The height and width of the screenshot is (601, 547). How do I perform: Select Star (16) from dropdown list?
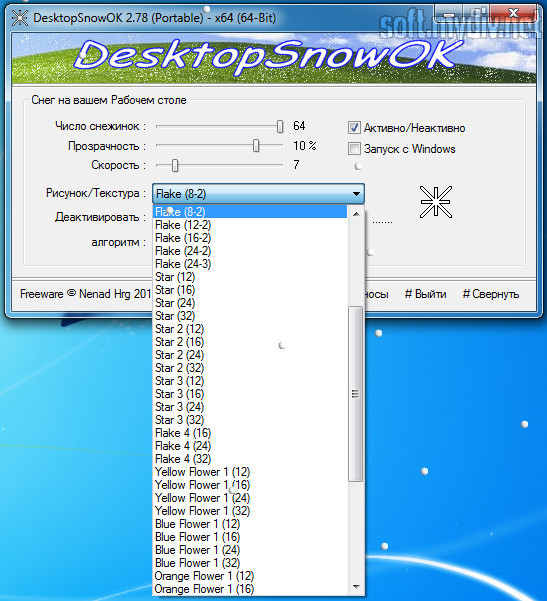pyautogui.click(x=250, y=290)
